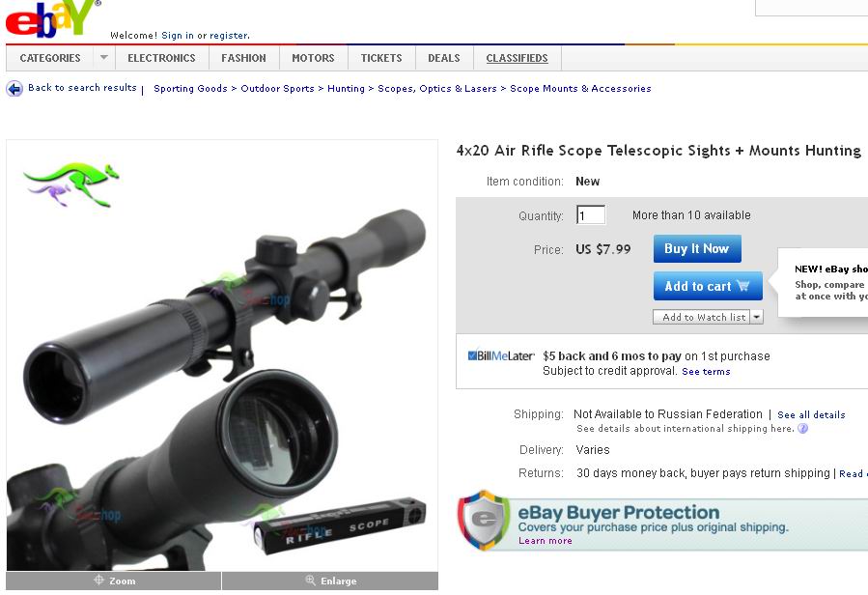Open the Classifieds menu item
This screenshot has width=868, height=595.
(x=518, y=58)
